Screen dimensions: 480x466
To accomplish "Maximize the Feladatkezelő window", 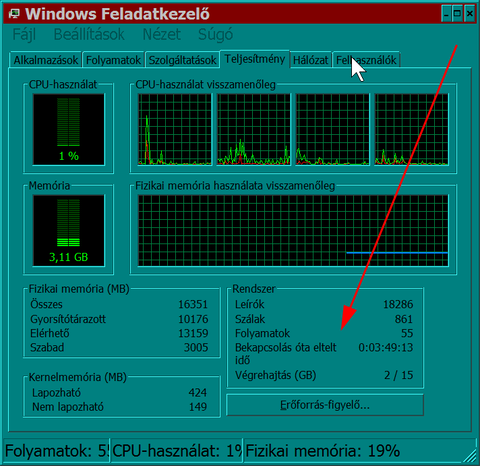I will [458, 14].
